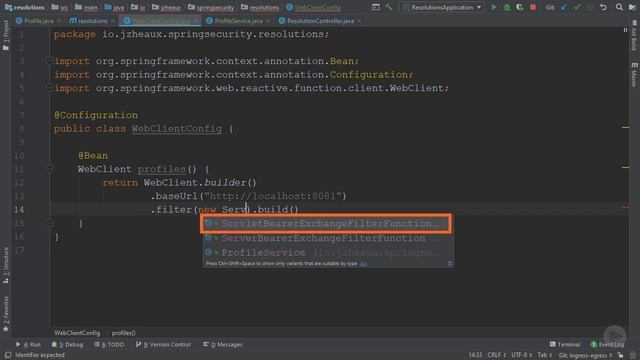The height and width of the screenshot is (360, 640).
Task: Click WebClientConfig in editor breadcrumb
Action: pos(77,333)
